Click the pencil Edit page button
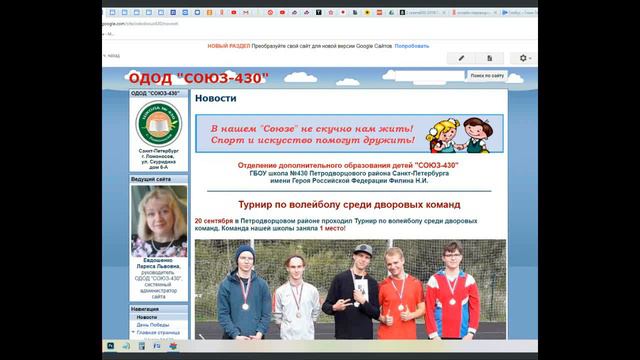Screen dimensions: 640x360 [x=461, y=58]
